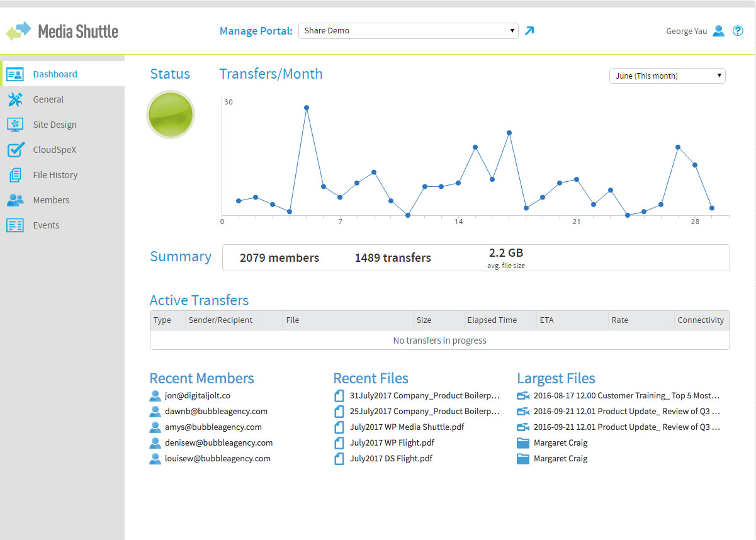756x540 pixels.
Task: Click the George Yau user profile icon
Action: pyautogui.click(x=718, y=31)
